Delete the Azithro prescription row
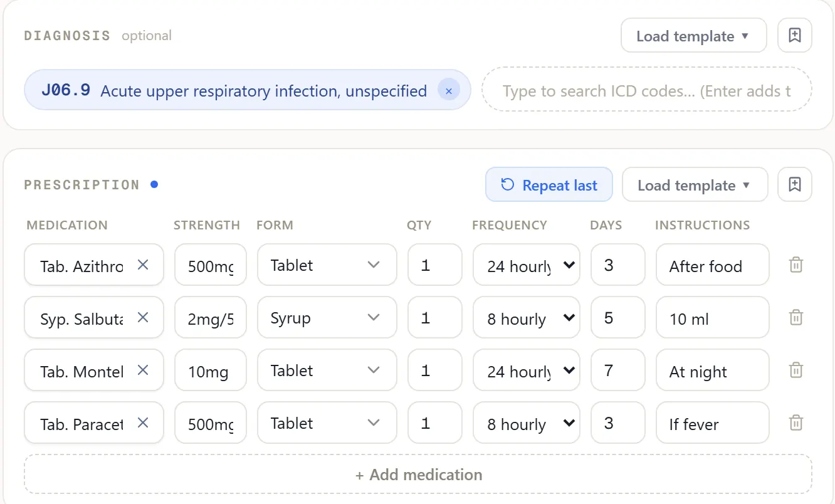835x504 pixels. click(x=796, y=265)
